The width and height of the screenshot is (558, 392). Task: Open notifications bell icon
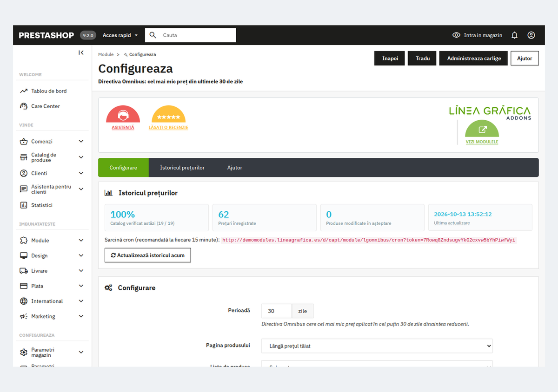pos(514,35)
